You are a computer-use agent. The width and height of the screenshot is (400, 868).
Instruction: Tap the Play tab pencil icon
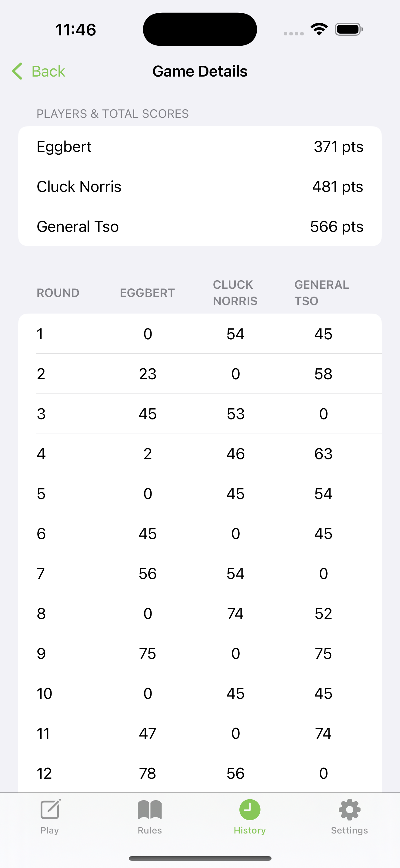[x=50, y=809]
